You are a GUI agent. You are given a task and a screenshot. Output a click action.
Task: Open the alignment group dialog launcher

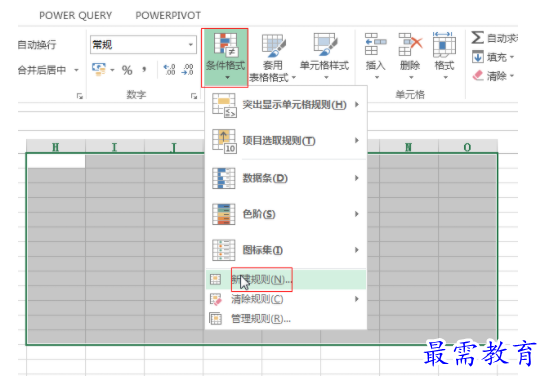80,96
